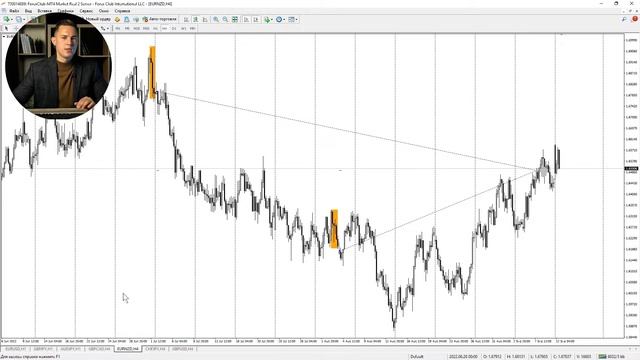Select the M5 timeframe
Viewport: 640px width, 360px height.
127,28
